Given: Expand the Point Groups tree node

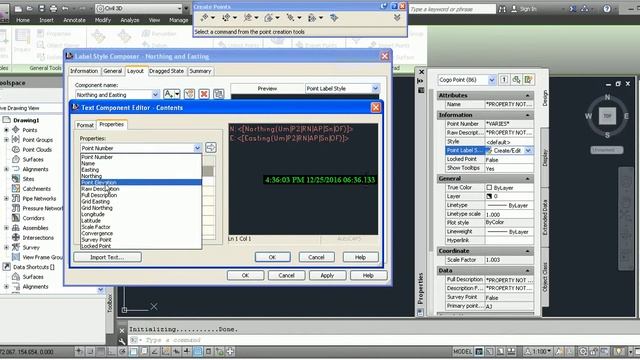Looking at the screenshot, I should click(6, 140).
